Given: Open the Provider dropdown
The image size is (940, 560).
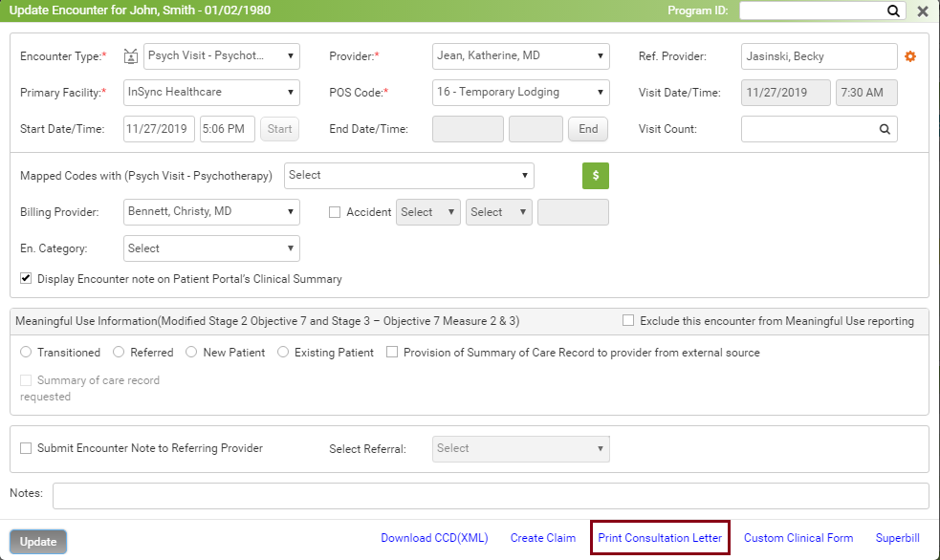Looking at the screenshot, I should (520, 56).
